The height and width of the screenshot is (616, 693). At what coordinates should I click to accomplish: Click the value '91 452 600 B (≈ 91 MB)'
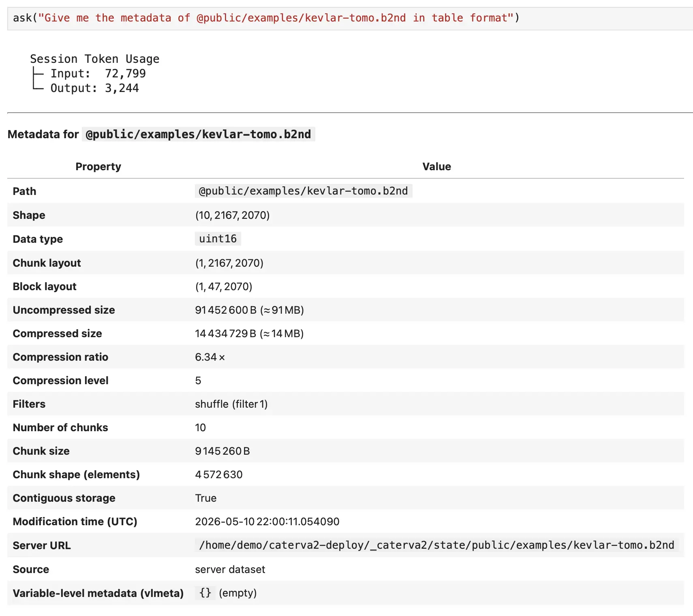(x=250, y=310)
